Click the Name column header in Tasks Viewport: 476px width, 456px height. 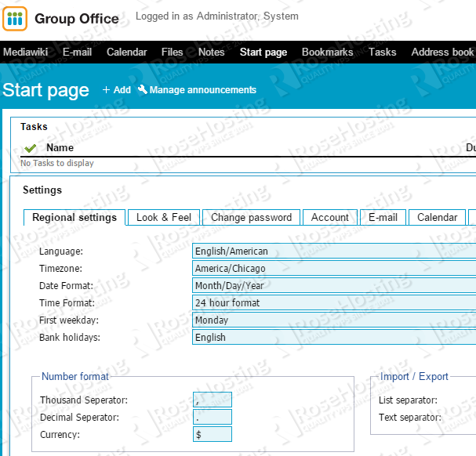(x=60, y=148)
